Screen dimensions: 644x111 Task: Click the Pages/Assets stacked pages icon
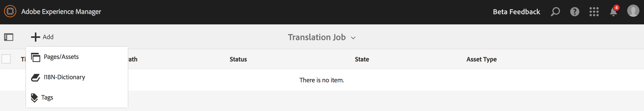[36, 57]
